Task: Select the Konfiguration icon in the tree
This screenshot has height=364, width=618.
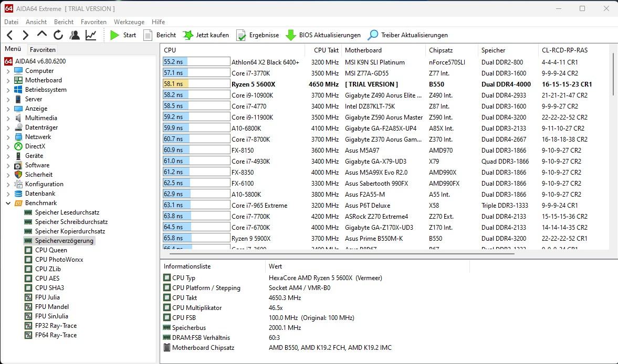Action: [18, 184]
